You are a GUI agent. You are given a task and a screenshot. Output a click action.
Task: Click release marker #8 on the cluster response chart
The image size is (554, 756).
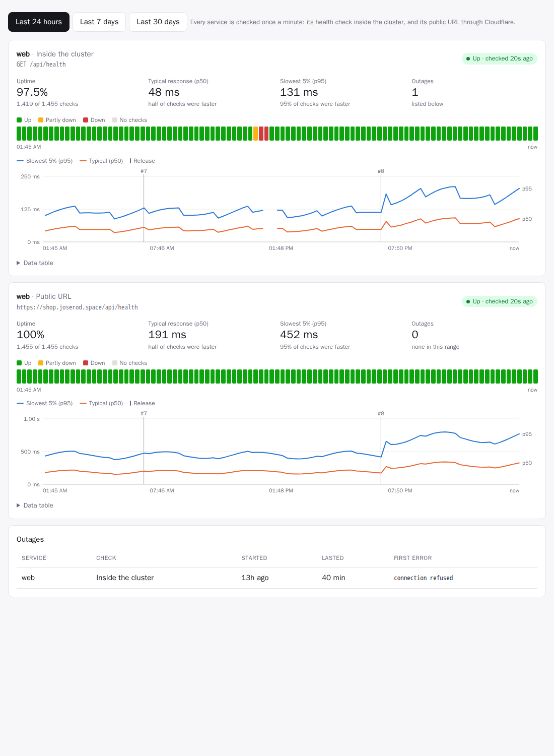tap(381, 171)
